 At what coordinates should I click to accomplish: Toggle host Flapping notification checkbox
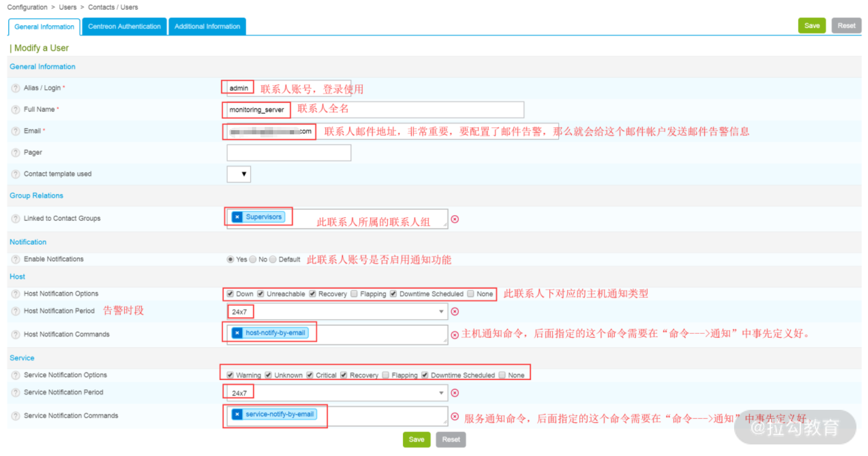point(354,294)
